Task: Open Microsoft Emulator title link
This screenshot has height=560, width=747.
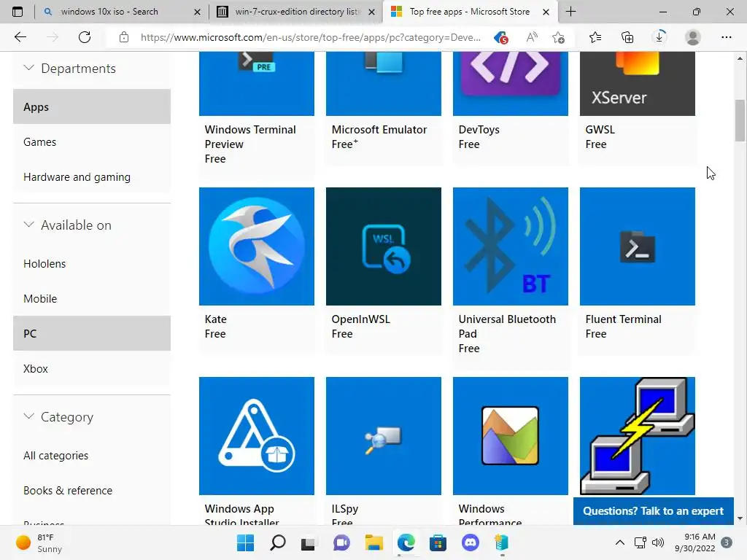Action: pos(379,130)
